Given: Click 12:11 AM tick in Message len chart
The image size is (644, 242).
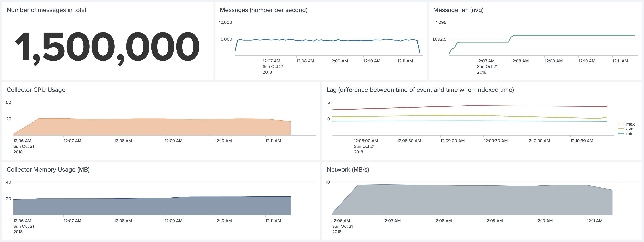Looking at the screenshot, I should (x=620, y=61).
